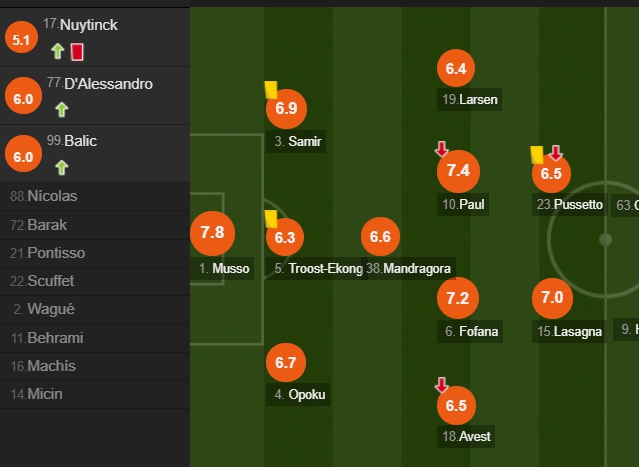Screen dimensions: 639x467
Task: Click Pussetto's yellow card icon
Action: pos(537,155)
